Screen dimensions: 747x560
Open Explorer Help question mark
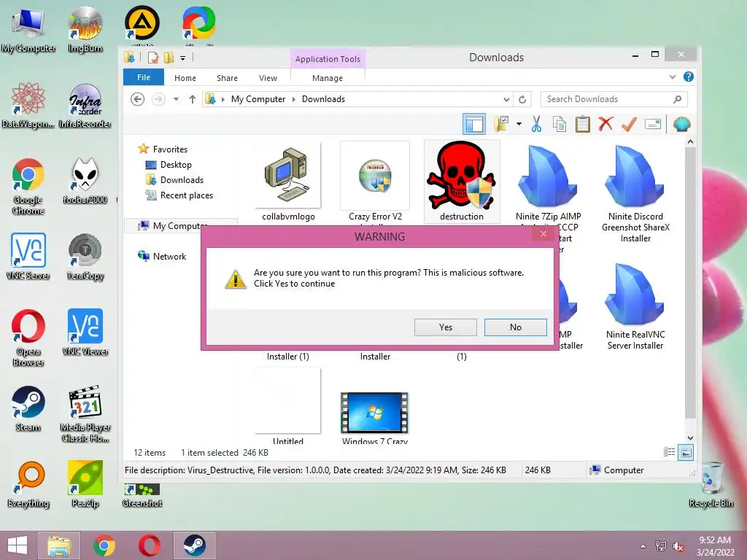click(x=688, y=77)
